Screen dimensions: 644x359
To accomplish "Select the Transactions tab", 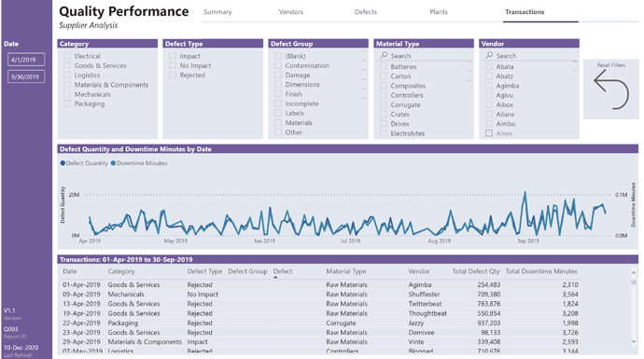I will pos(525,12).
